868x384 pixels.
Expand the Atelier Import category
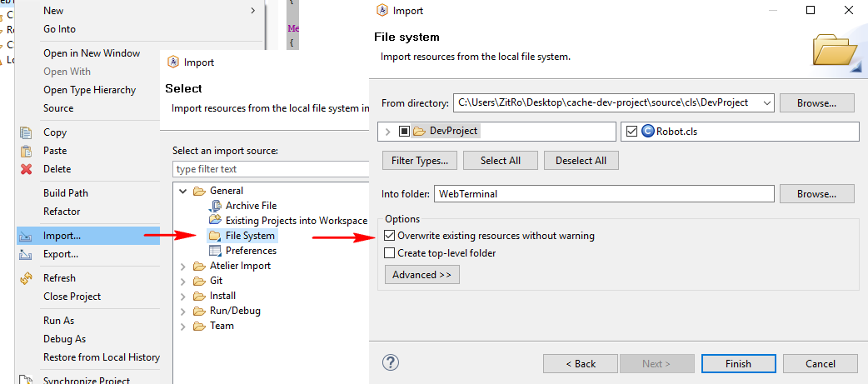coord(182,266)
